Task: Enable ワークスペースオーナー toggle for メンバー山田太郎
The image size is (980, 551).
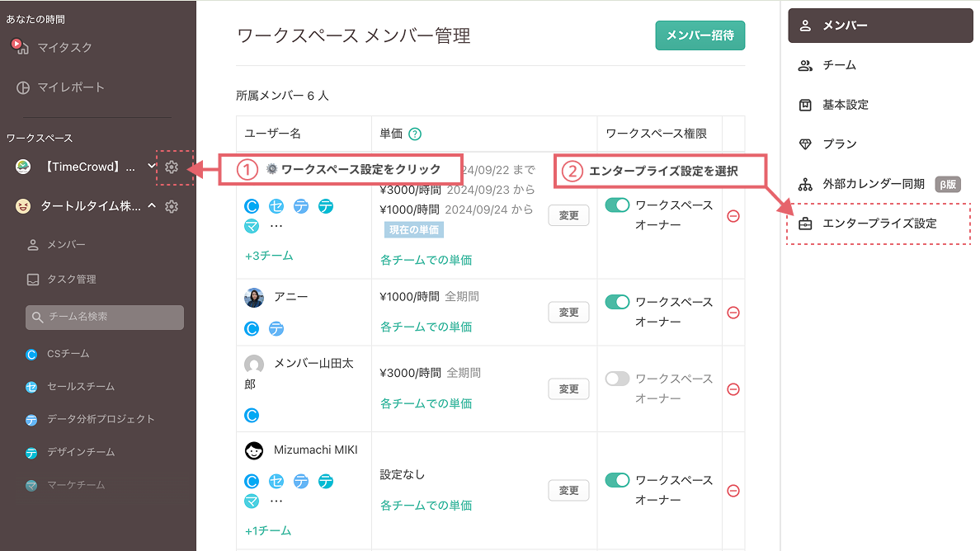Action: 618,379
